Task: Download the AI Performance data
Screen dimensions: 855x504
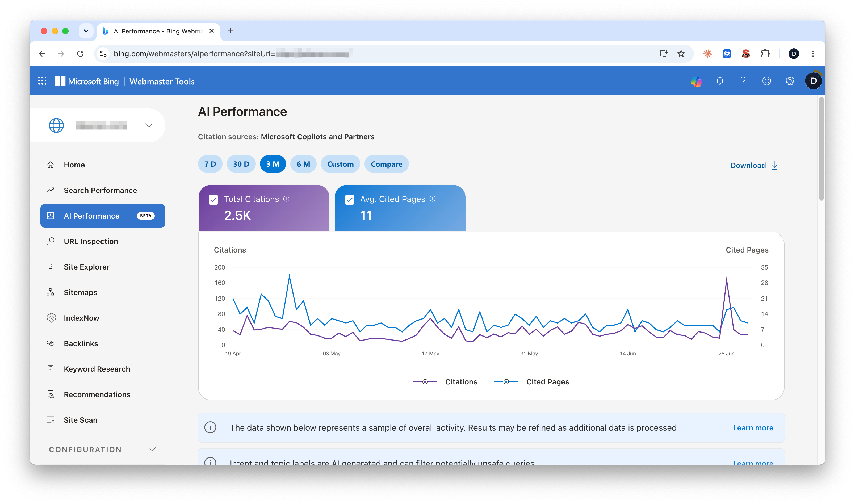Action: 753,165
